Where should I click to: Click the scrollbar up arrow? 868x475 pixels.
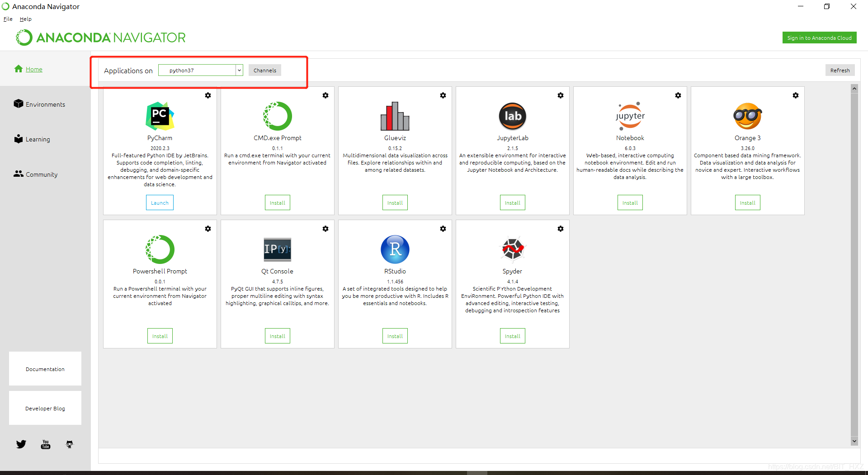tap(854, 89)
